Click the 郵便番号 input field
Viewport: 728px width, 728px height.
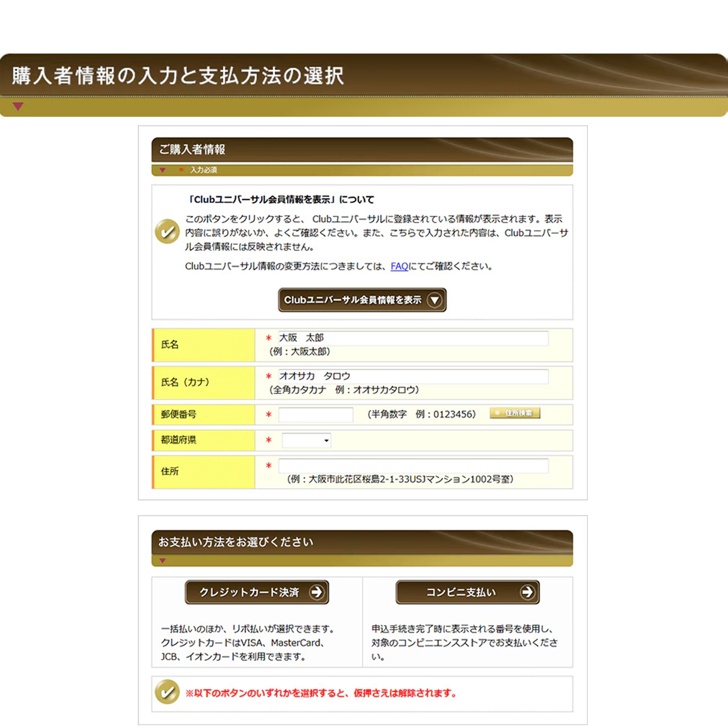pos(316,415)
